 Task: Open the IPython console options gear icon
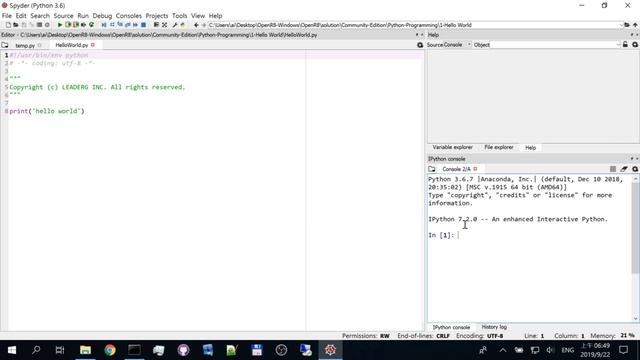(x=635, y=169)
